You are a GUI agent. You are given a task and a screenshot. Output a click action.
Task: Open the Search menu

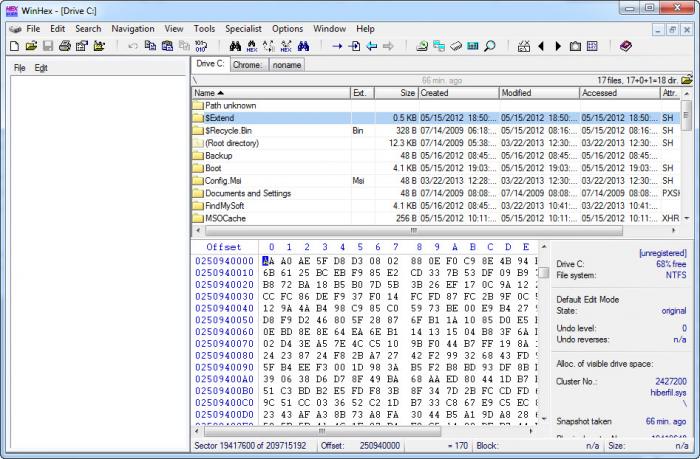pyautogui.click(x=88, y=29)
